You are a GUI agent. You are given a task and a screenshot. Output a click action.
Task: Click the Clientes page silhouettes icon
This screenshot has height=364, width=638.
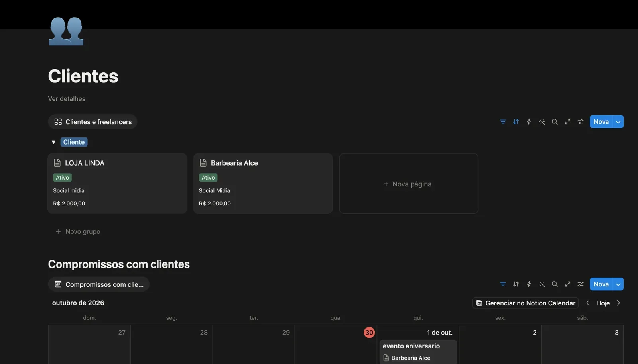click(66, 31)
